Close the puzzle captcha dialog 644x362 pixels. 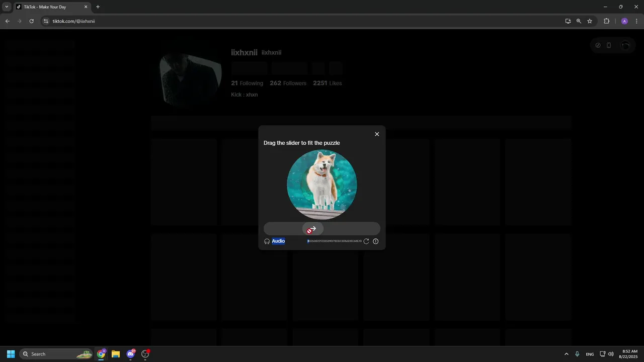point(377,134)
